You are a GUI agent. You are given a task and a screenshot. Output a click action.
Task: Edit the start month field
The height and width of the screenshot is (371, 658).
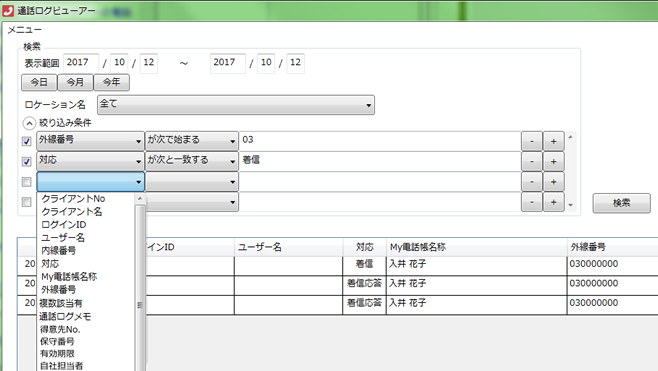point(119,63)
